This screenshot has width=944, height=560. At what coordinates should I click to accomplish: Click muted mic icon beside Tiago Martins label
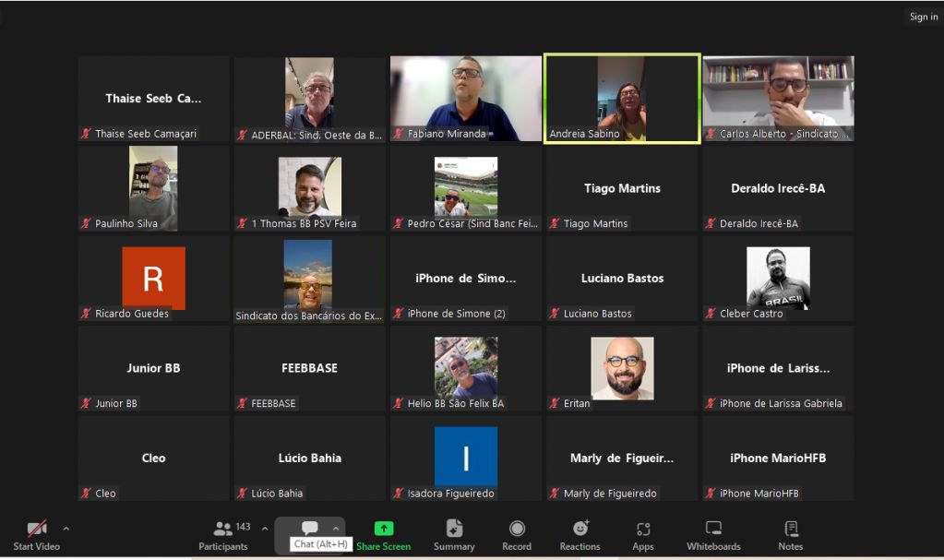(555, 223)
